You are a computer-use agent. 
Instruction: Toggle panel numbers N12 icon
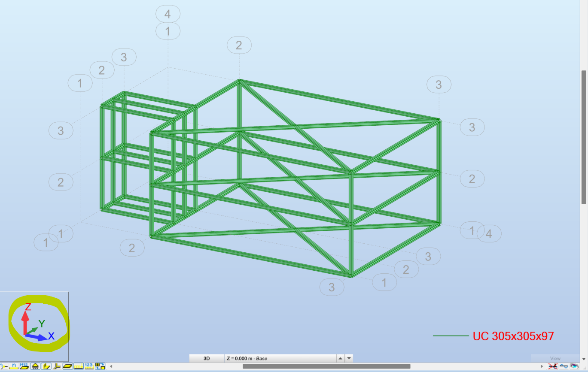click(x=24, y=366)
